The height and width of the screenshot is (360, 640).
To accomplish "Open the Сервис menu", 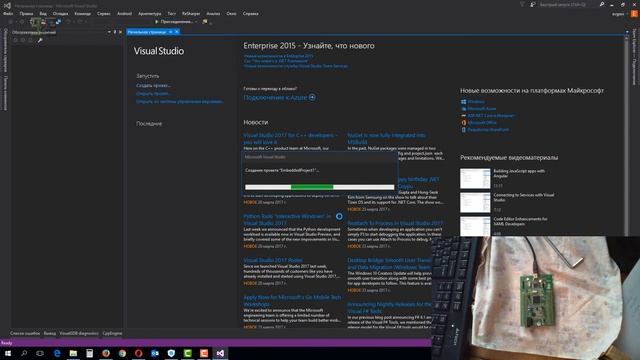I will (x=104, y=13).
